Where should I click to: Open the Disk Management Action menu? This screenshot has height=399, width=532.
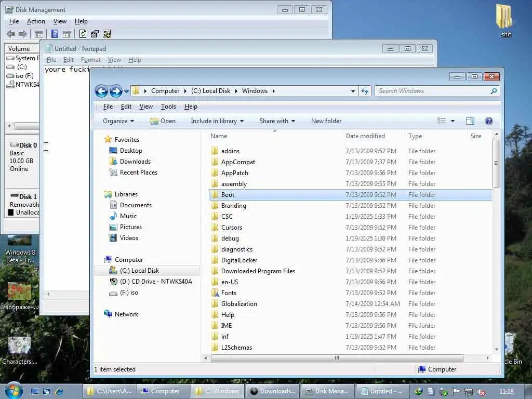click(36, 21)
